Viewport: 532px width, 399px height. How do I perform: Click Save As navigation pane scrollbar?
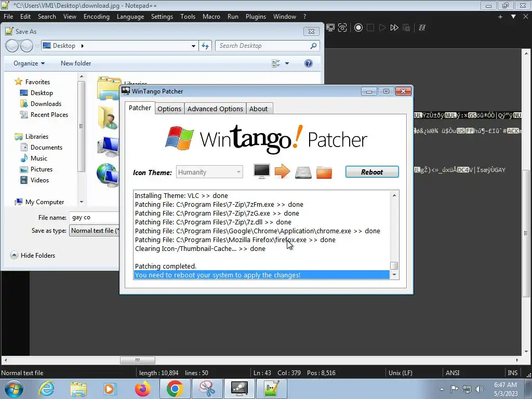click(x=81, y=126)
